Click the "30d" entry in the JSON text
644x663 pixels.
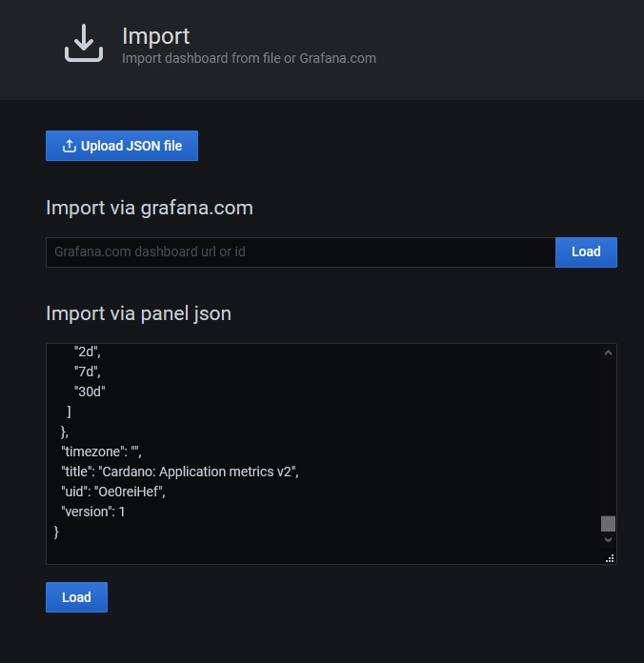pyautogui.click(x=90, y=392)
